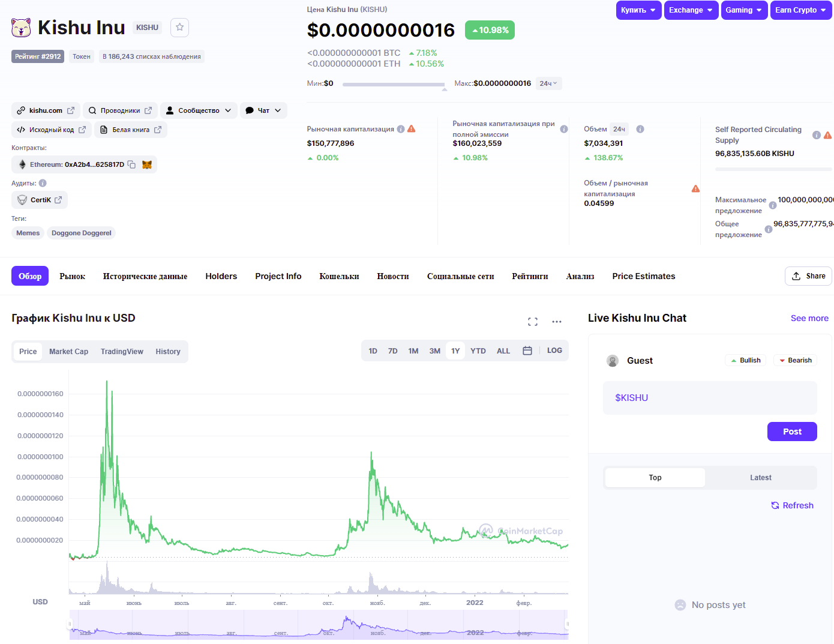Select Bearish sentiment
834x644 pixels.
point(795,360)
